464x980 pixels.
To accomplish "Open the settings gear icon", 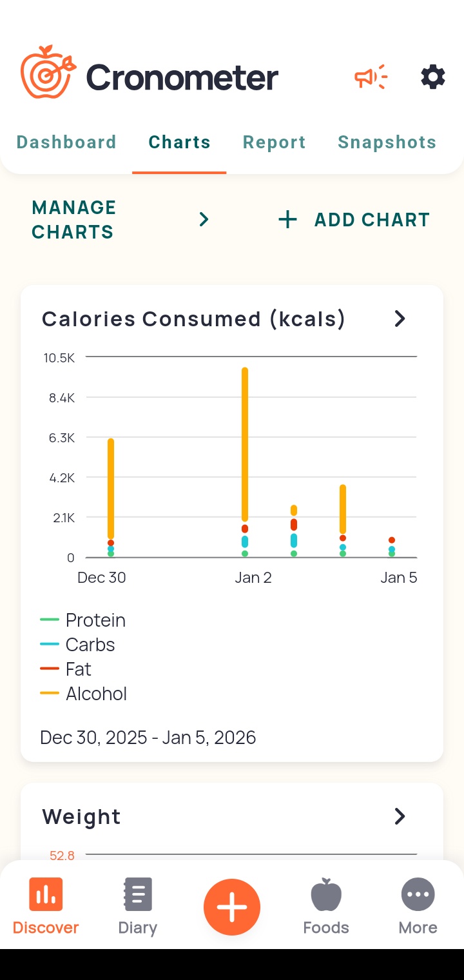I will [432, 77].
